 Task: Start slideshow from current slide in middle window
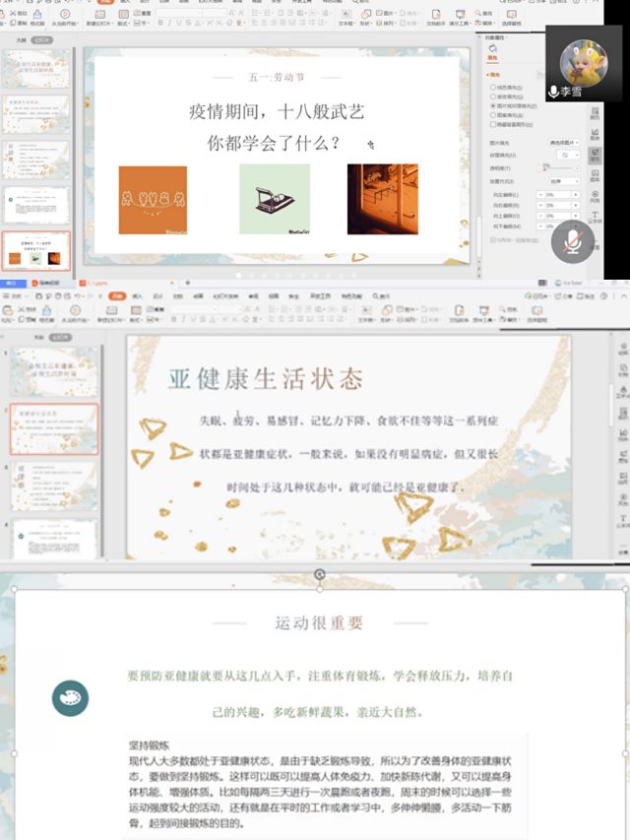coord(75,313)
